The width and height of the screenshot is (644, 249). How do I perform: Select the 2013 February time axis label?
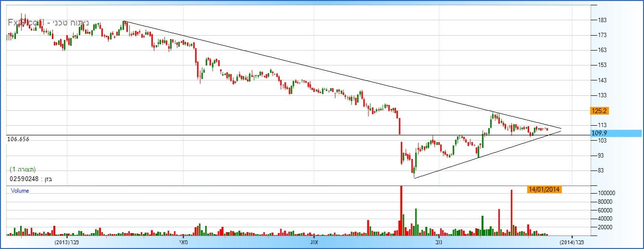pyautogui.click(x=67, y=242)
